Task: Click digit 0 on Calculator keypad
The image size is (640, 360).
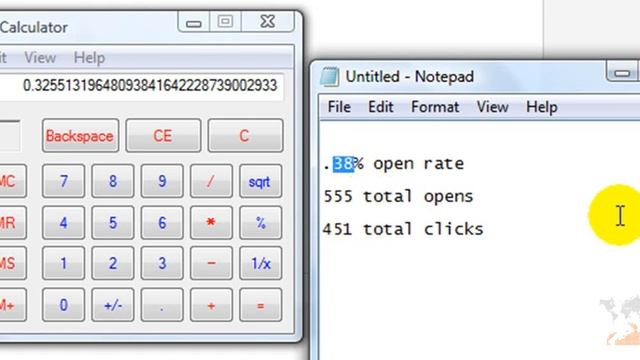Action: [63, 305]
